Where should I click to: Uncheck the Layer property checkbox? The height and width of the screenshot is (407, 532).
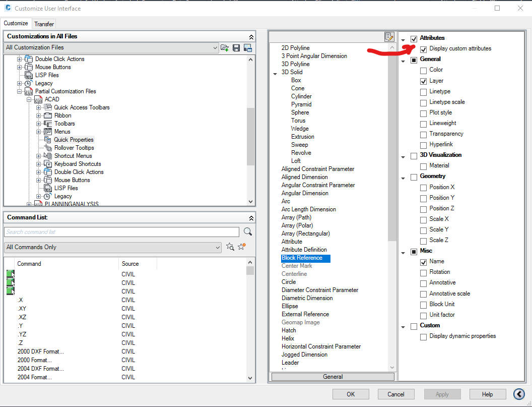423,81
